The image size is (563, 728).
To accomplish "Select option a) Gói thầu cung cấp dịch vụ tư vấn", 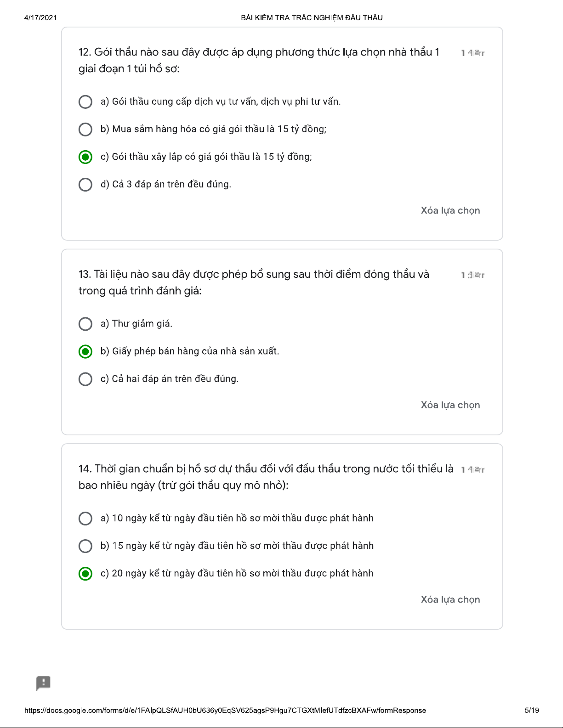I will coord(85,102).
